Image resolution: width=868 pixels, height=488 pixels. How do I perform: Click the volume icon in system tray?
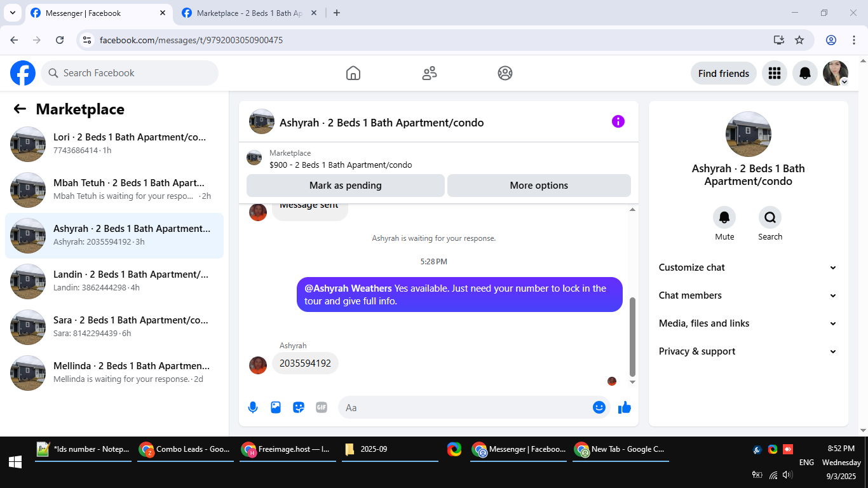[x=787, y=475]
